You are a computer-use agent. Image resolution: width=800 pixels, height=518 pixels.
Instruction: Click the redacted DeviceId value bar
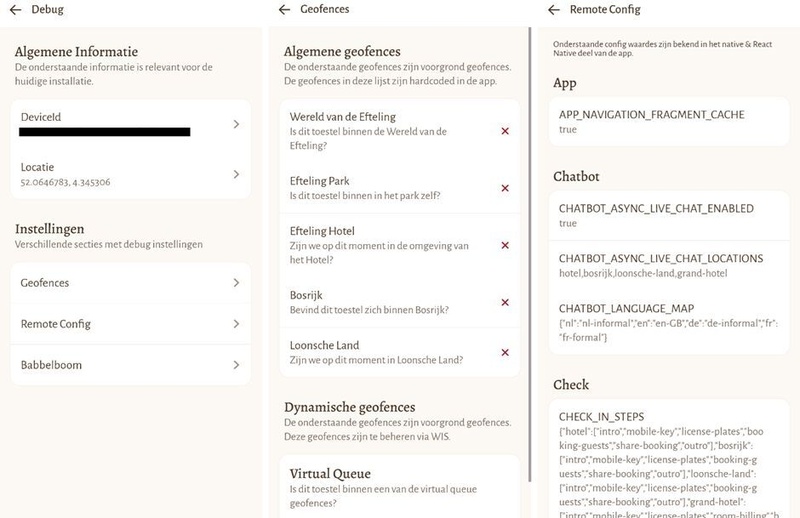105,132
